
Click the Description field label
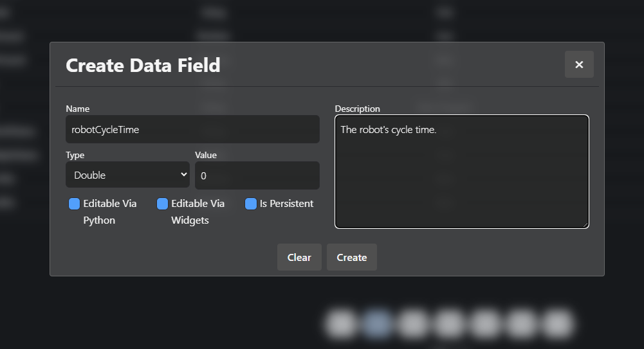tap(357, 109)
